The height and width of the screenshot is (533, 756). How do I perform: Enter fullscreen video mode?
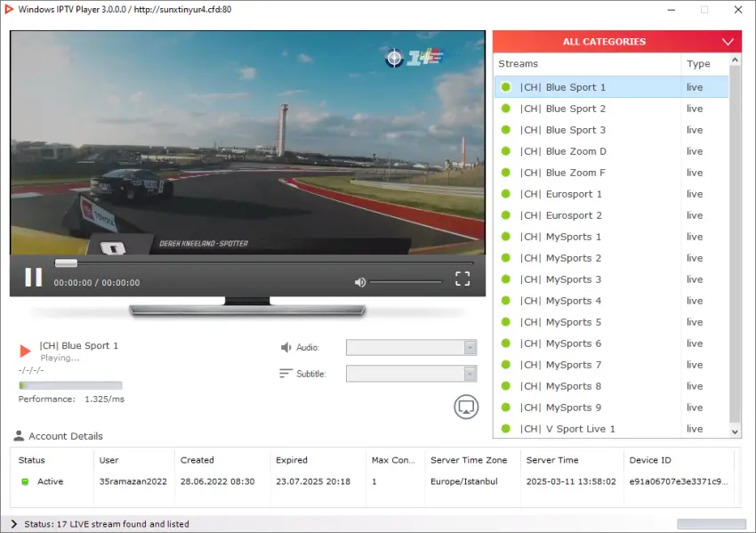coord(462,279)
